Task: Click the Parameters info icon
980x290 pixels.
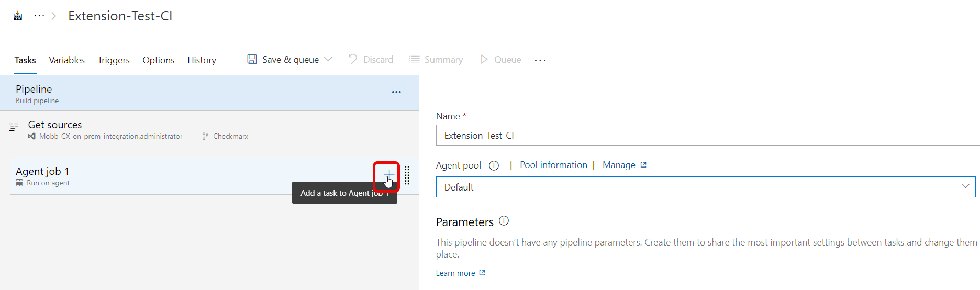Action: pos(504,221)
